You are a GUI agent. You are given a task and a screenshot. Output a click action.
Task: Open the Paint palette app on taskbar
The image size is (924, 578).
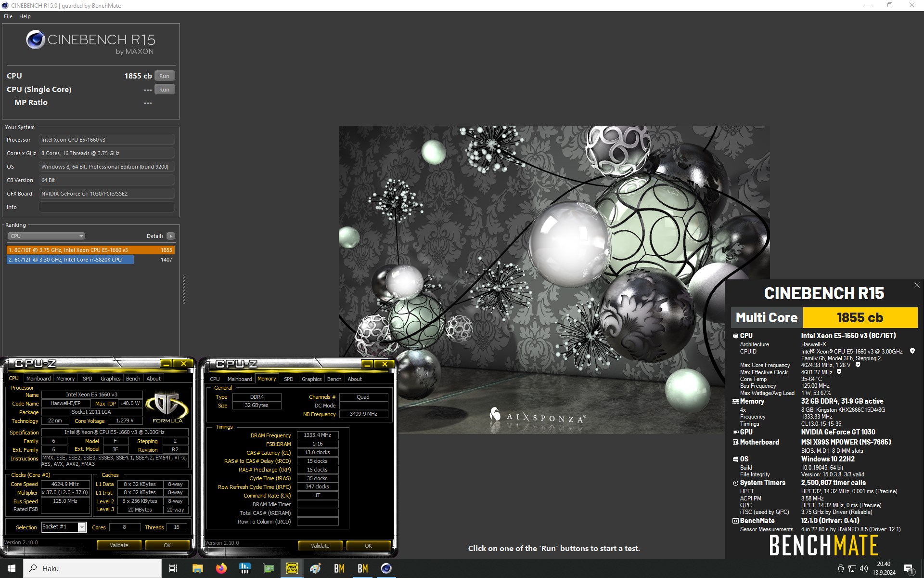315,568
